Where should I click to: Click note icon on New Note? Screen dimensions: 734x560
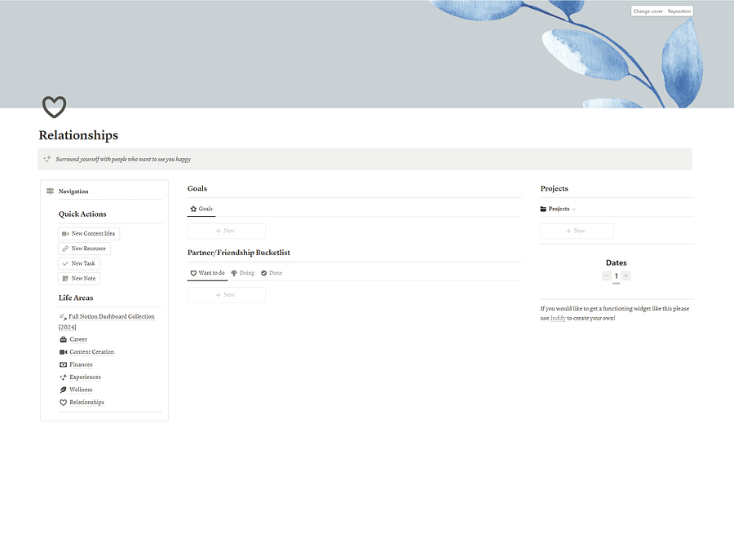[x=65, y=278]
